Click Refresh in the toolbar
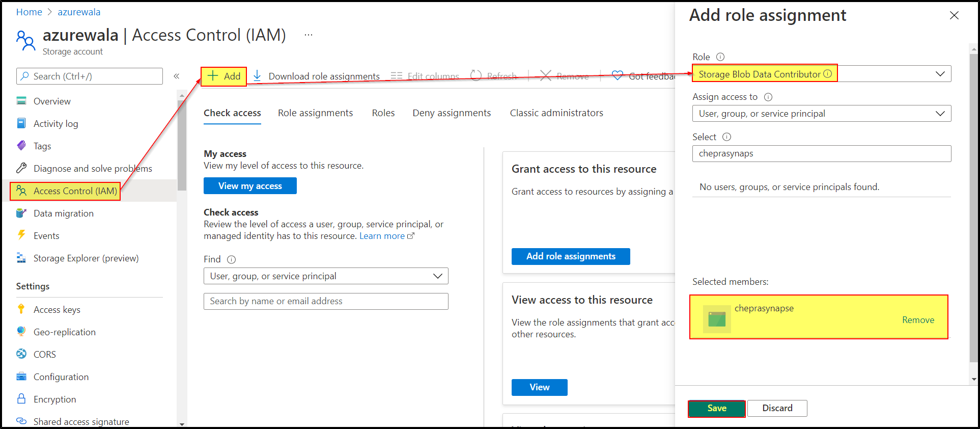 (x=493, y=76)
